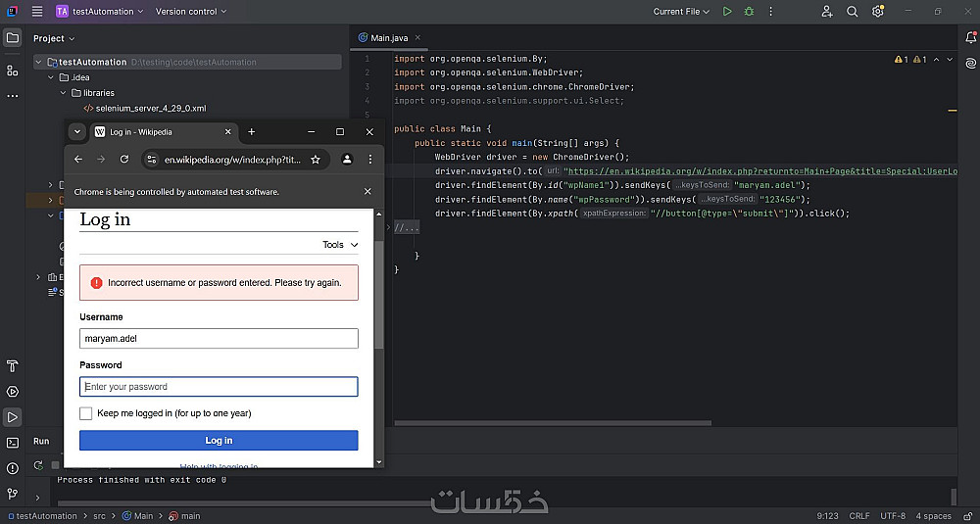Click the 9:123 caret position indicator
Screen dimensions: 980x524
click(x=827, y=516)
